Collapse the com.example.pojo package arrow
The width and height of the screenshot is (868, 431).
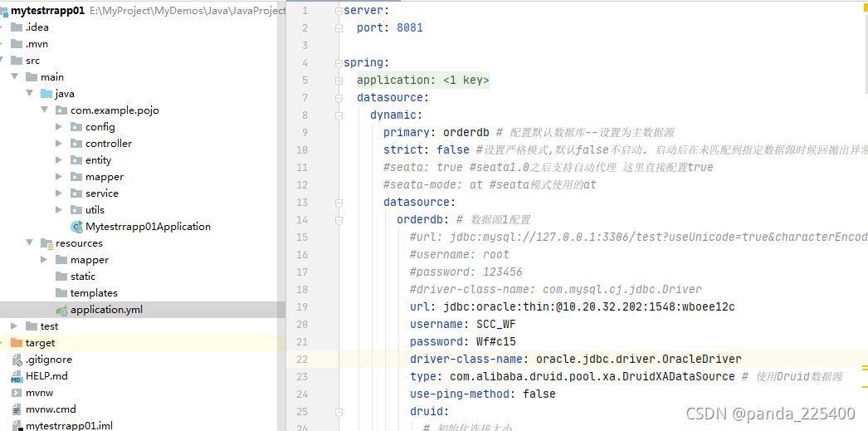click(x=45, y=110)
